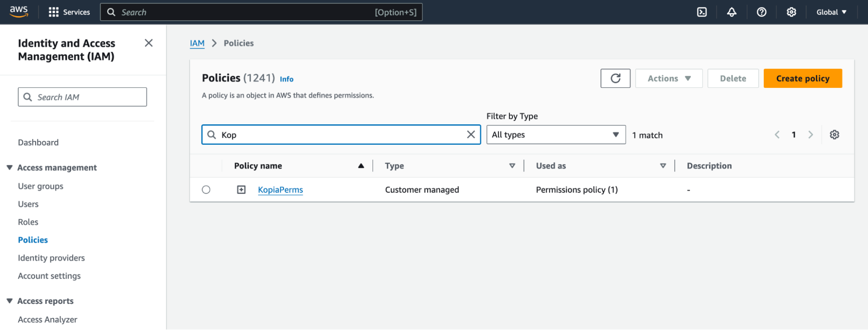868x330 pixels.
Task: Click the 1 match label
Action: point(647,135)
